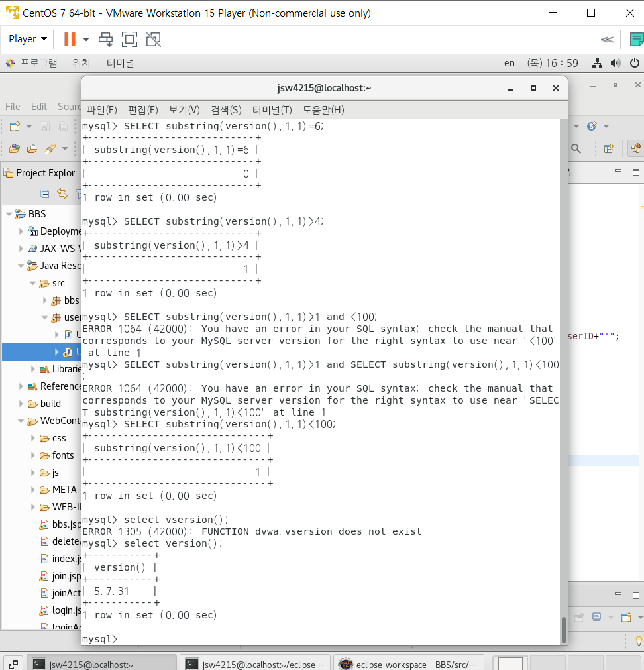Exit Unity mode in VMware Player

point(153,39)
